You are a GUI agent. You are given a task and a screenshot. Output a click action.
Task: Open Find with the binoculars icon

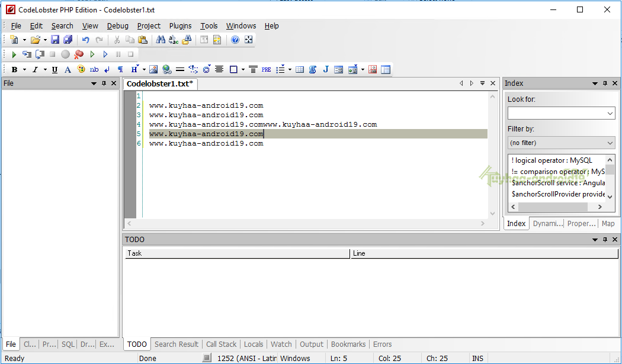(161, 40)
